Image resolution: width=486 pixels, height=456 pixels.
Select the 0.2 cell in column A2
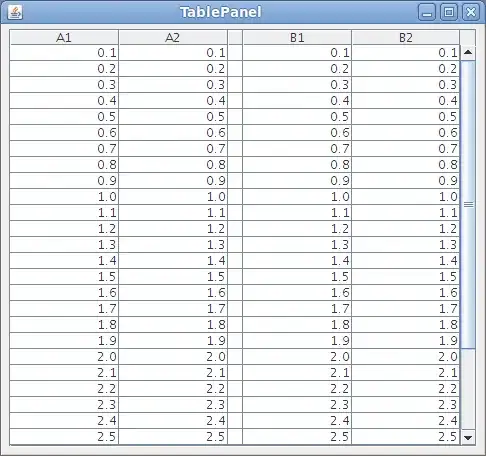coord(173,69)
